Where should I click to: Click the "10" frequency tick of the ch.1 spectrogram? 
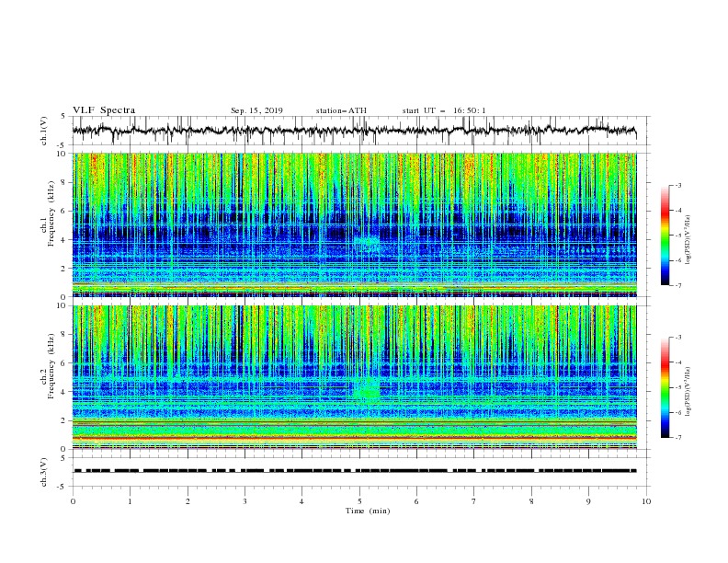point(63,154)
